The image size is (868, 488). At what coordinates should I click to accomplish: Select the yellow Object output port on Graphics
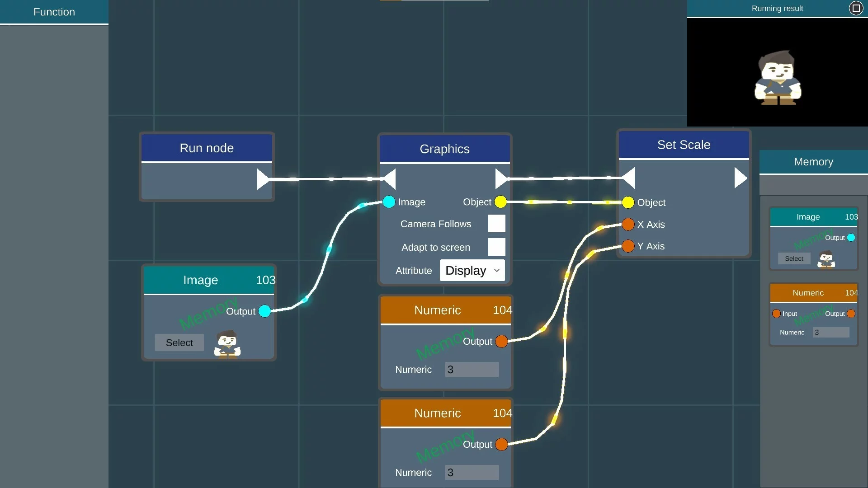[x=500, y=202]
